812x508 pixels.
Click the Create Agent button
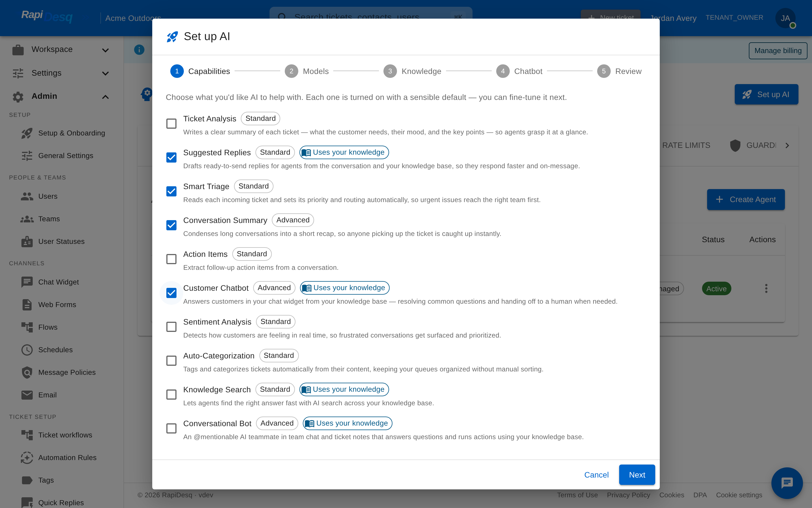(x=745, y=200)
